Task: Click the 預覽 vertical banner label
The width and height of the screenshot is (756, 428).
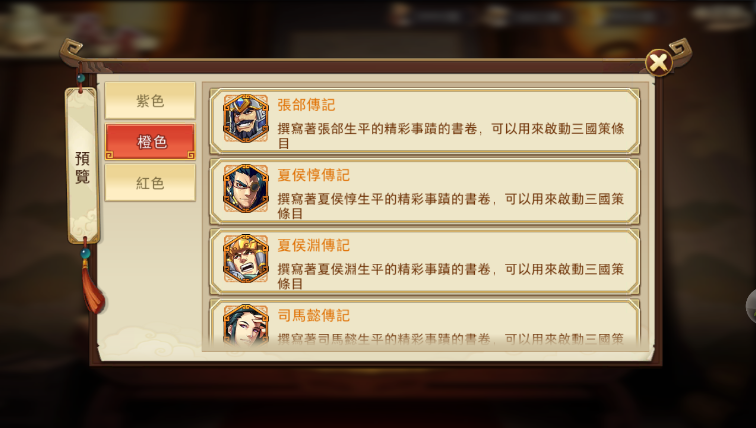Action: tap(82, 167)
